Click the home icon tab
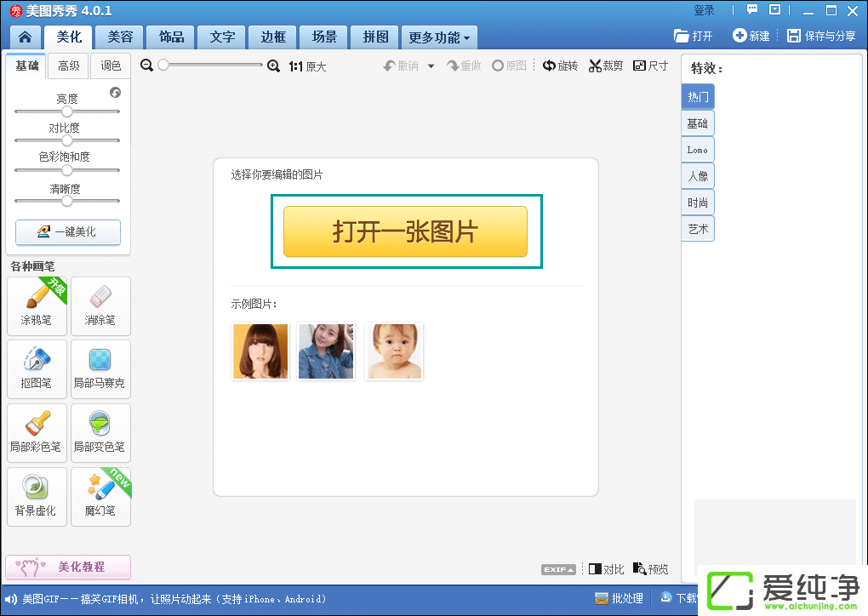The width and height of the screenshot is (868, 616). pyautogui.click(x=26, y=37)
